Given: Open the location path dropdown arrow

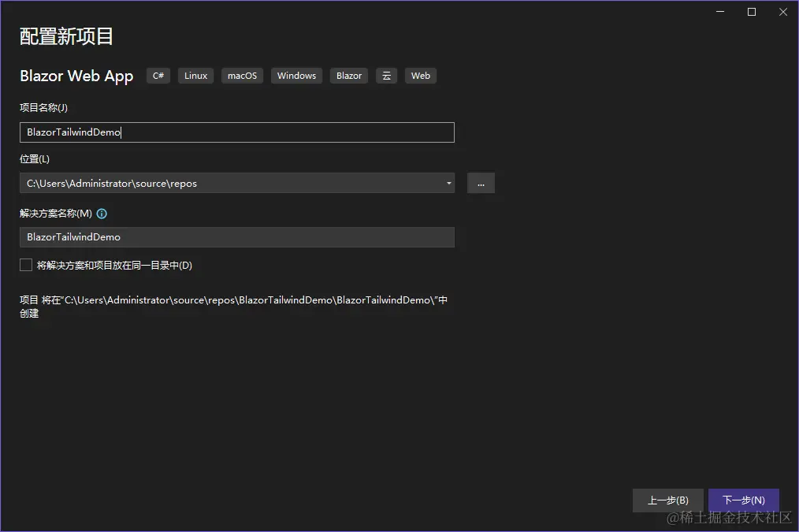Looking at the screenshot, I should coord(448,183).
